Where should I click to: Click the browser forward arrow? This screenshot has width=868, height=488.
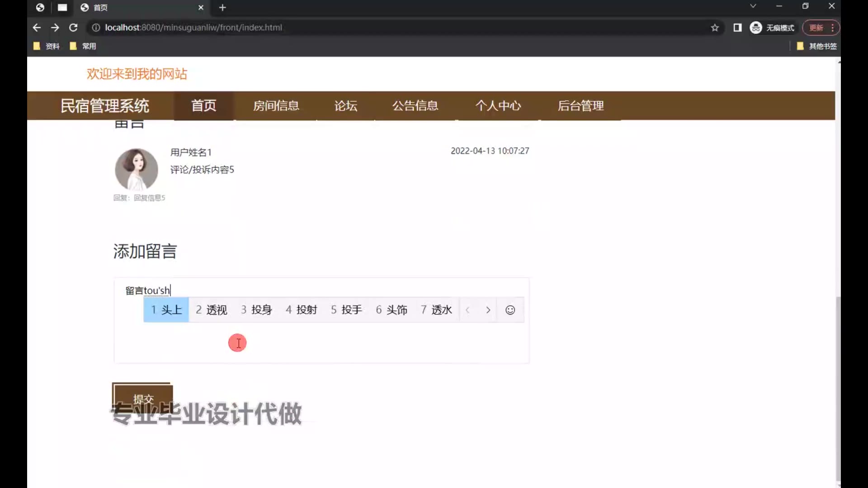coord(55,28)
